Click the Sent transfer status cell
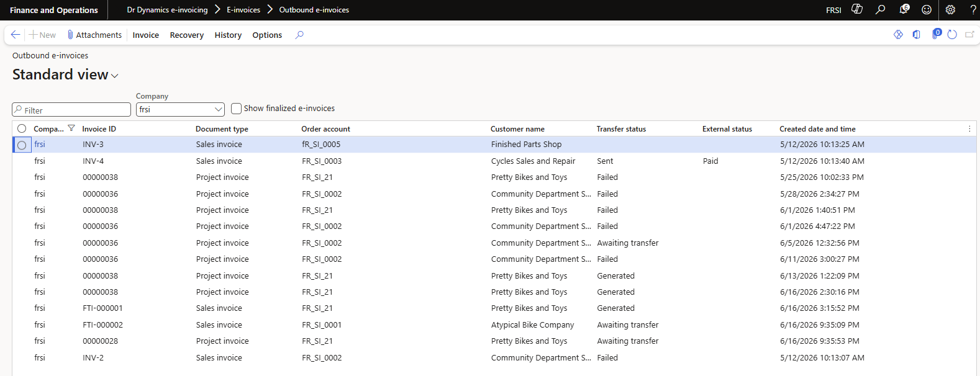 (x=605, y=161)
